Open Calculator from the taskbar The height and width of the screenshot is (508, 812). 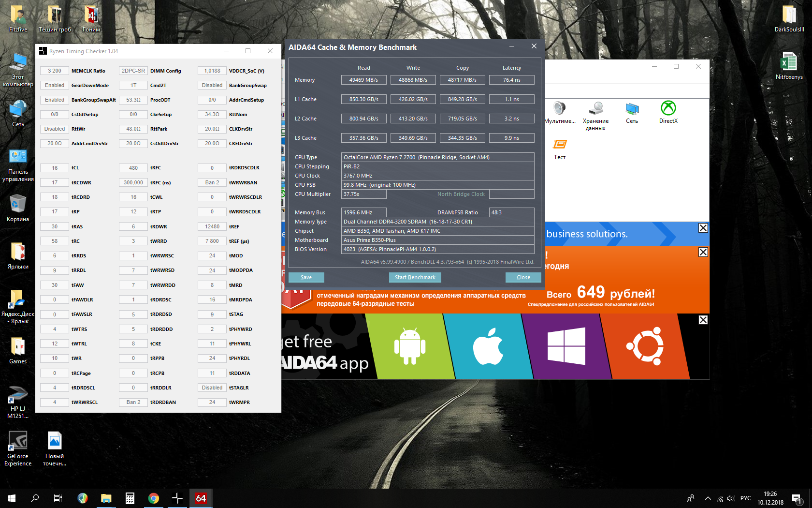click(130, 498)
